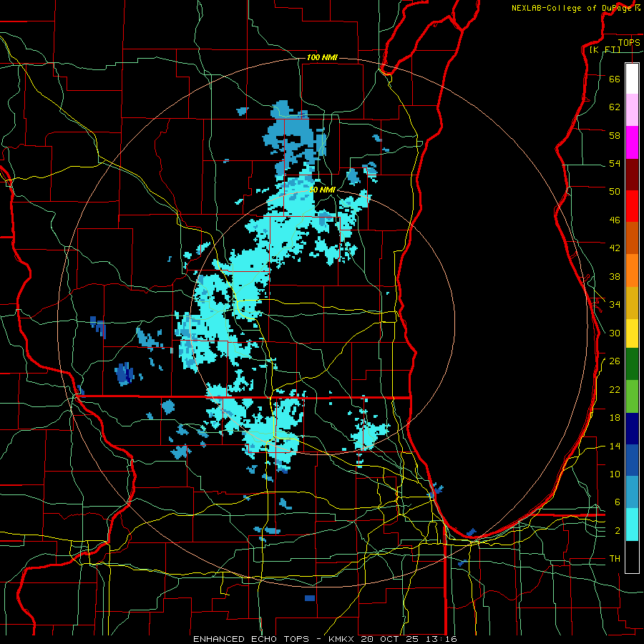Click the "34" legend value
The height and width of the screenshot is (644, 644).
pyautogui.click(x=615, y=305)
